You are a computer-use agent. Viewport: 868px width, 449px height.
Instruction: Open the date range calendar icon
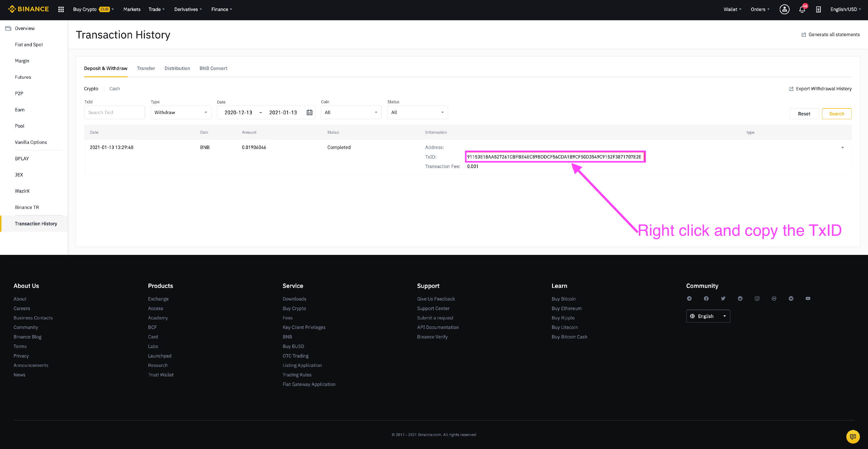(309, 113)
